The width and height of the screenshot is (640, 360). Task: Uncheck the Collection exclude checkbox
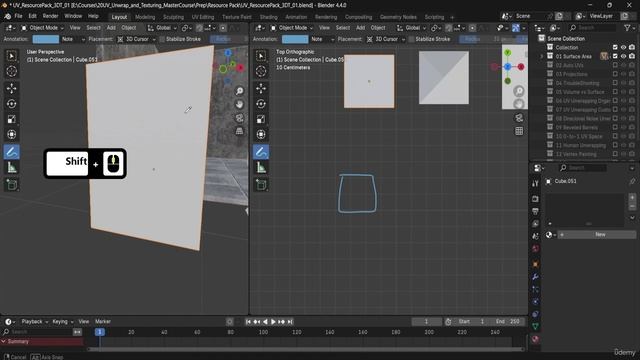615,47
